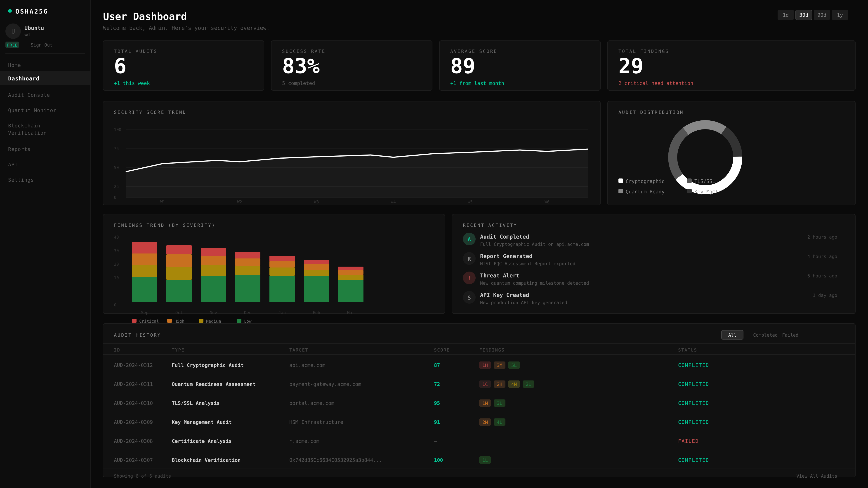This screenshot has width=868, height=488.
Task: Click the View All Audits link
Action: click(x=816, y=476)
